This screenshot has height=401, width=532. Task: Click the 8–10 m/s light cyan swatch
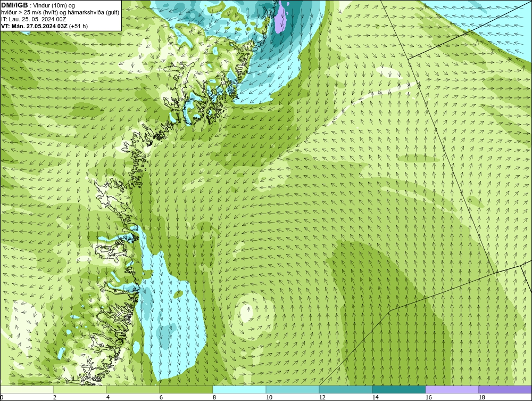[239, 389]
